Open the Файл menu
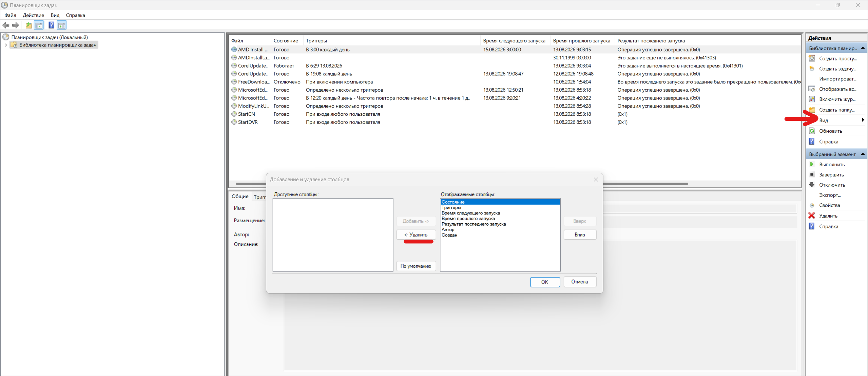Image resolution: width=868 pixels, height=376 pixels. [10, 15]
